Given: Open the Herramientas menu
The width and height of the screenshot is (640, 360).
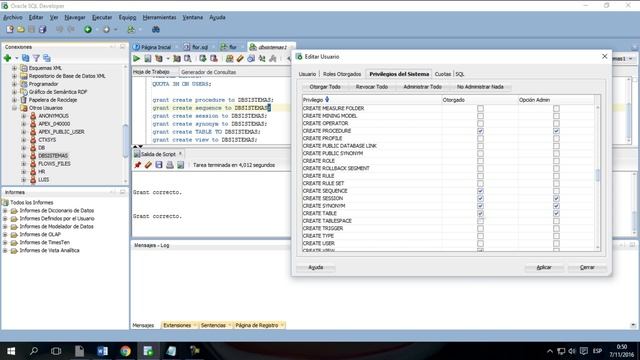Looking at the screenshot, I should click(x=159, y=18).
